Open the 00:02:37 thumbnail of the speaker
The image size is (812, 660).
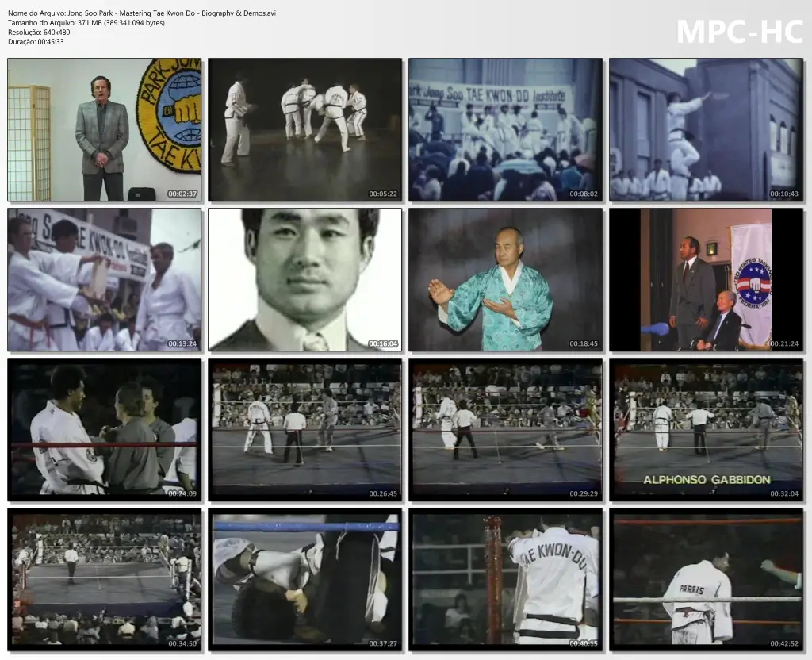click(104, 130)
